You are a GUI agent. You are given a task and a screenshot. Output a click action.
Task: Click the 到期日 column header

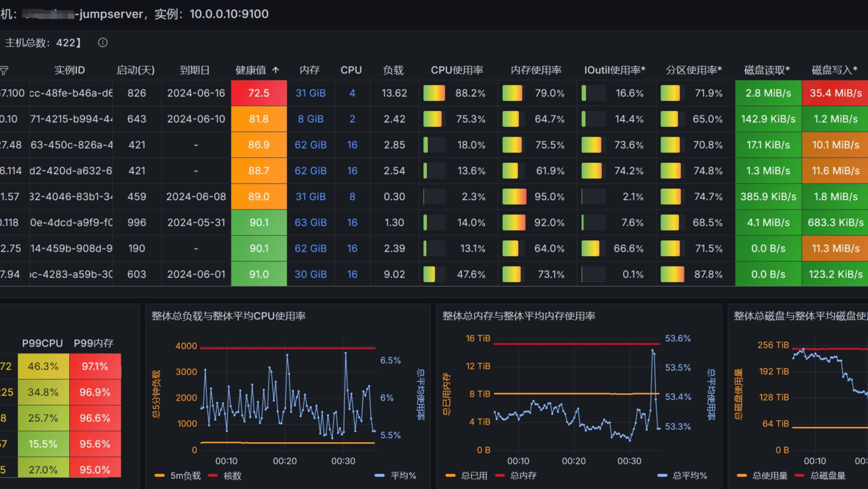[195, 70]
